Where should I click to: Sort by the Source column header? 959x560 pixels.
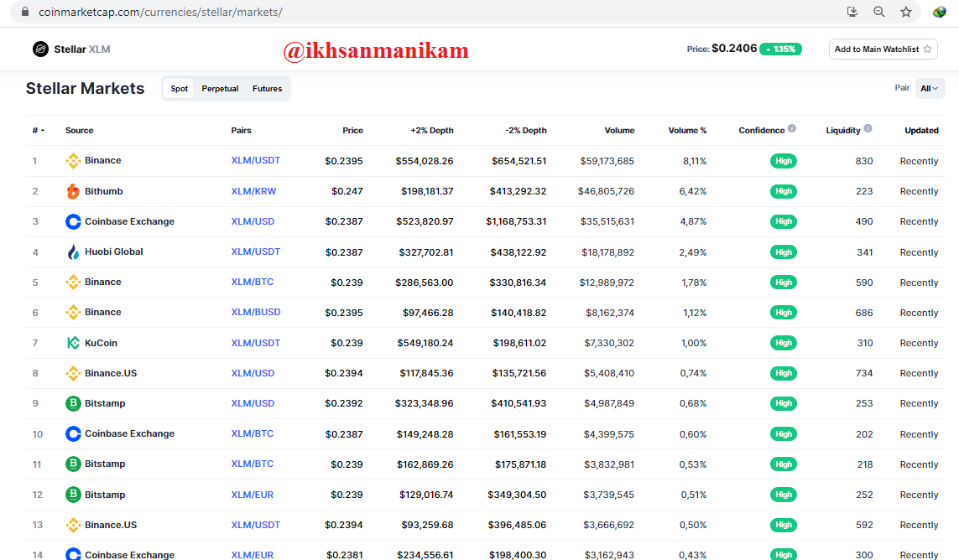pos(80,130)
